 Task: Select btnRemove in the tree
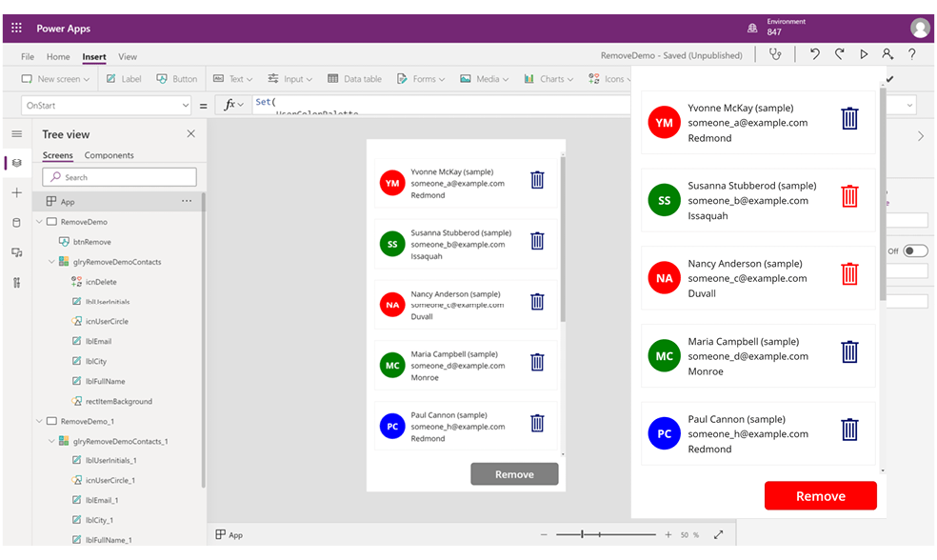[92, 242]
